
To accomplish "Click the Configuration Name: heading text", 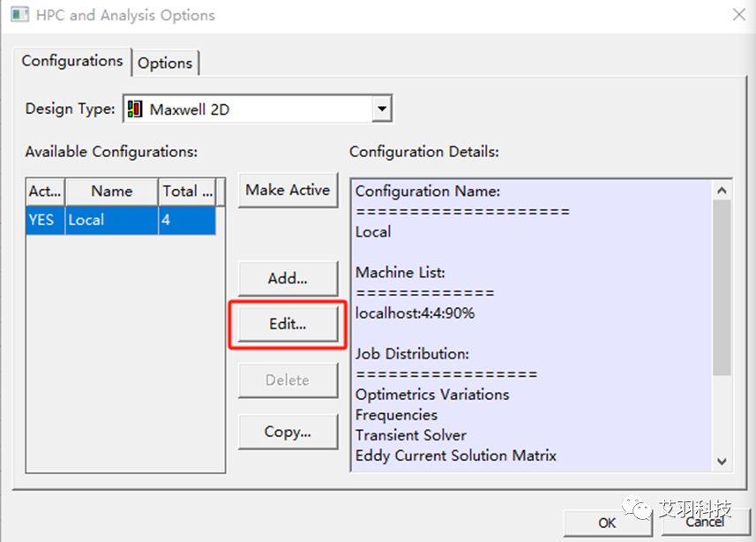I will (428, 192).
